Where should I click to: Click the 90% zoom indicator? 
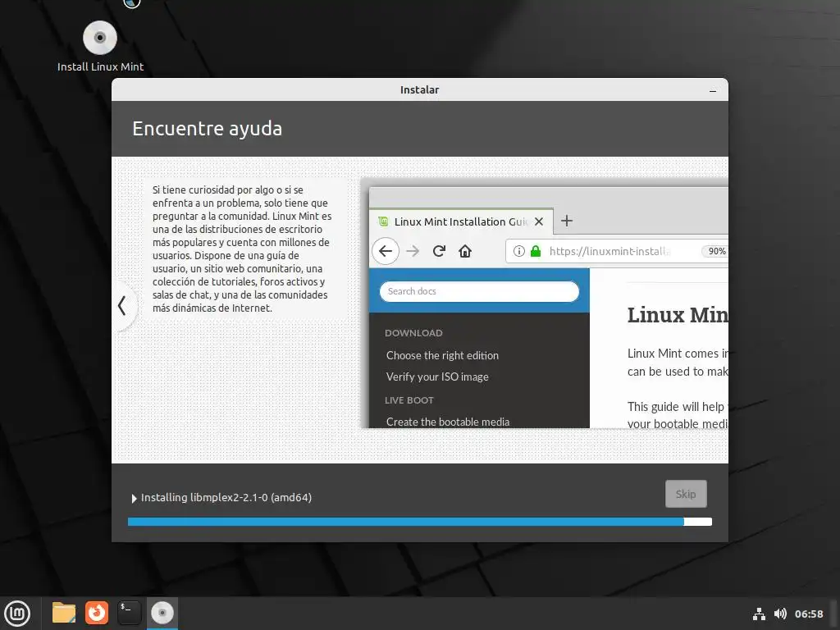click(x=715, y=251)
